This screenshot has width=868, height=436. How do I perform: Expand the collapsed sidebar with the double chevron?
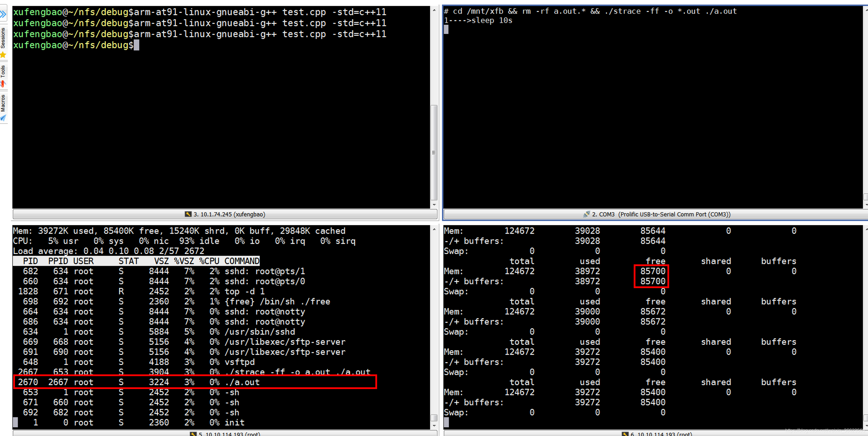[3, 14]
